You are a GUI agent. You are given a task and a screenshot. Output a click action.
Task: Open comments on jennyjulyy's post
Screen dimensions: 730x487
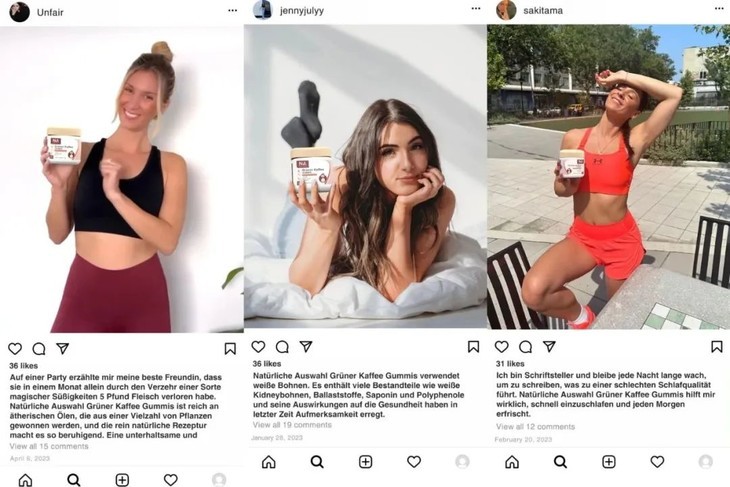[282, 346]
